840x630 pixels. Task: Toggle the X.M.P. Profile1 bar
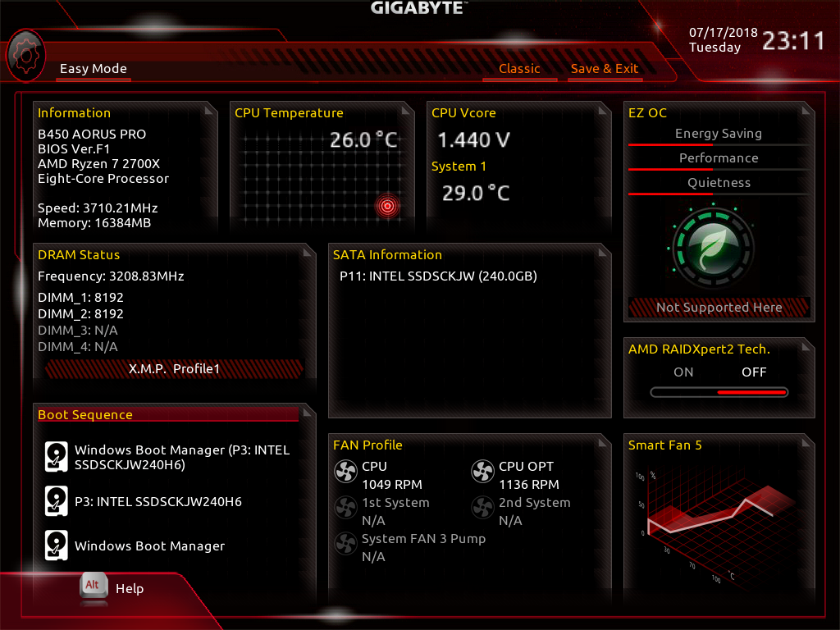pyautogui.click(x=174, y=368)
